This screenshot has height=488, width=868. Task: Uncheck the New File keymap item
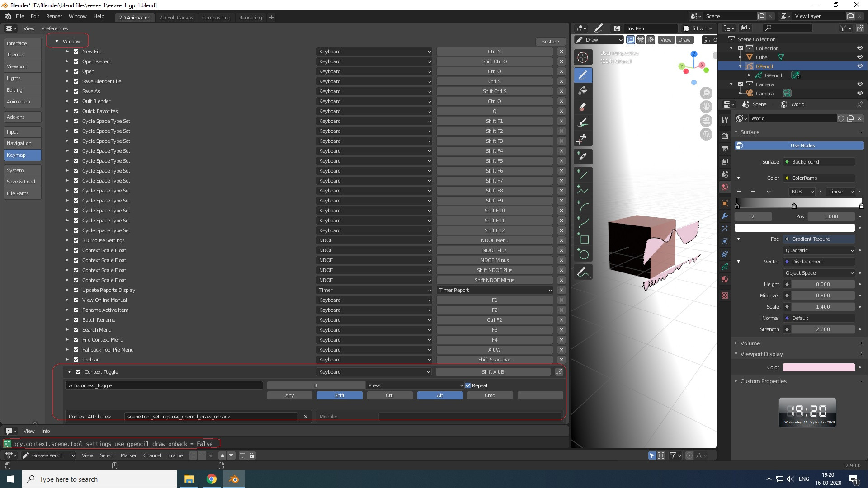(76, 52)
